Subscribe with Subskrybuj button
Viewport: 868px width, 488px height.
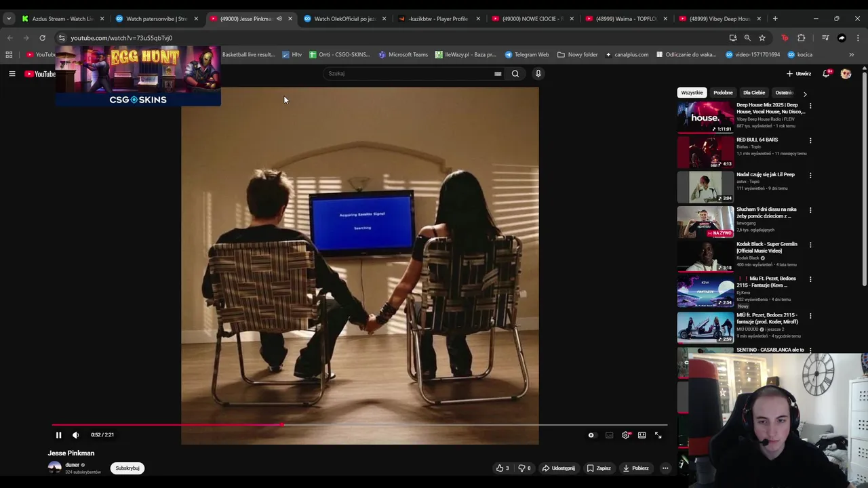(x=127, y=468)
